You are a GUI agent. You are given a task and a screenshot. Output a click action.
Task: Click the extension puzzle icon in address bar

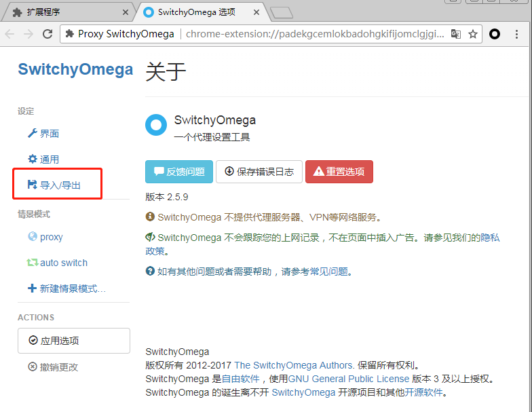point(69,34)
